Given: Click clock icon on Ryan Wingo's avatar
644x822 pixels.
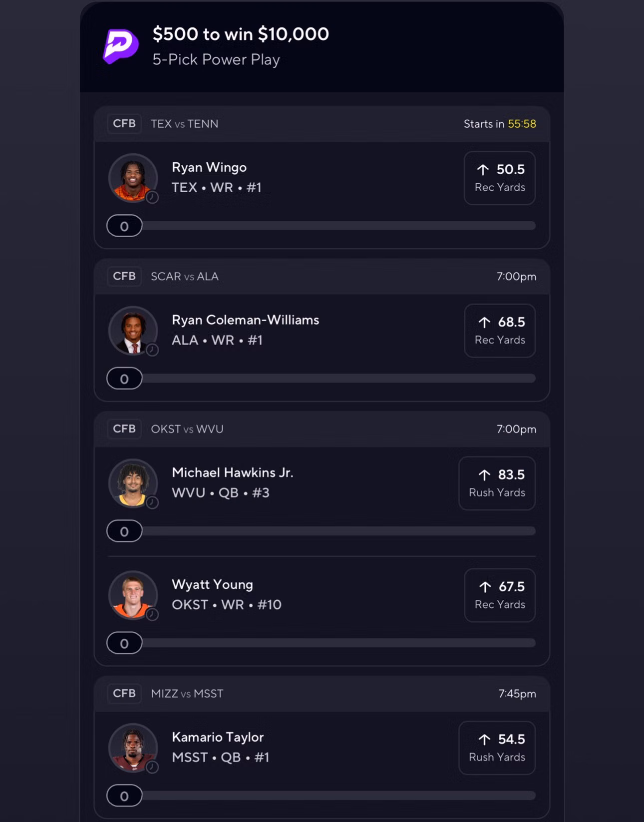Looking at the screenshot, I should (x=152, y=198).
